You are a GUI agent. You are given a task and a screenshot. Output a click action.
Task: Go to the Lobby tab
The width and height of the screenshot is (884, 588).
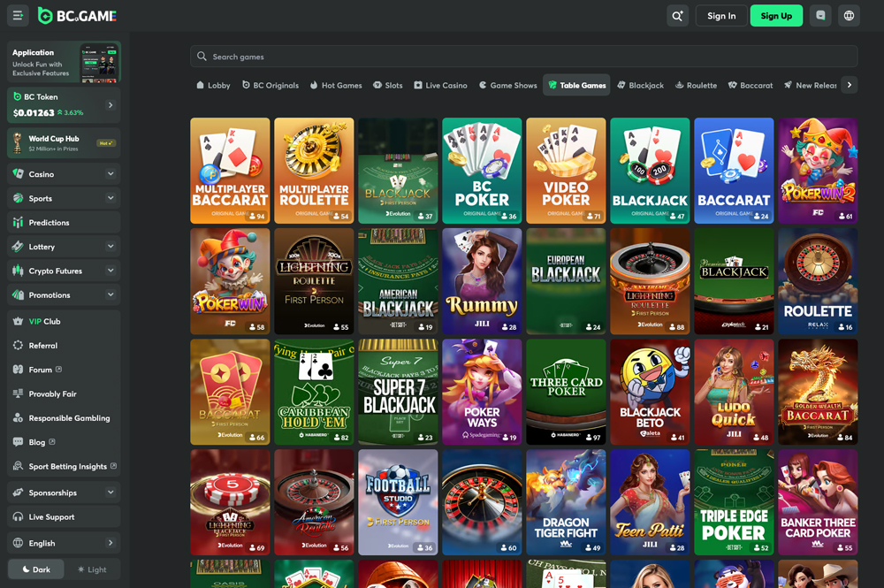[213, 85]
